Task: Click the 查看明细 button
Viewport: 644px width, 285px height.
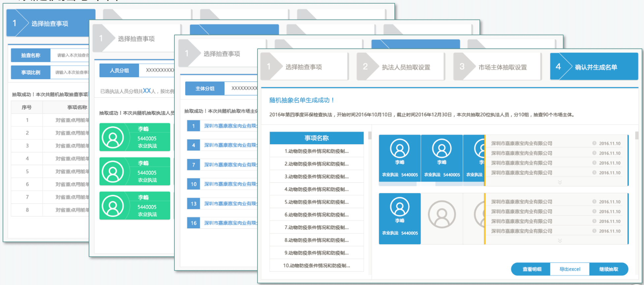Action: pos(532,269)
